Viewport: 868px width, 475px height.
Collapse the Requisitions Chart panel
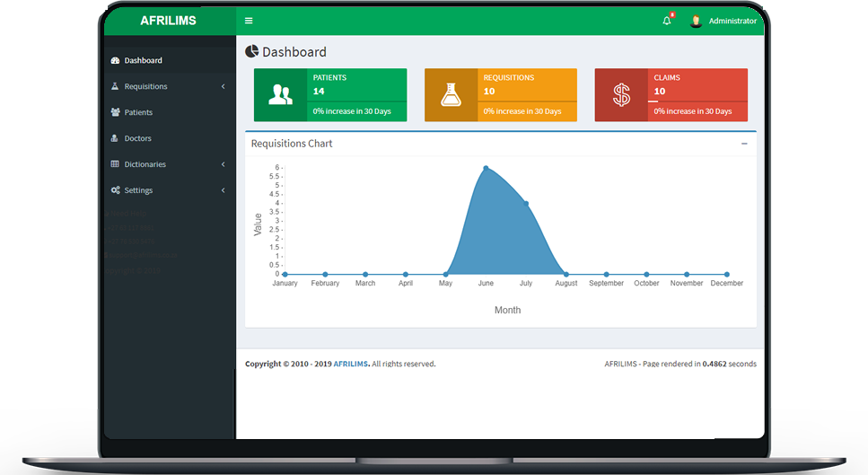(744, 144)
